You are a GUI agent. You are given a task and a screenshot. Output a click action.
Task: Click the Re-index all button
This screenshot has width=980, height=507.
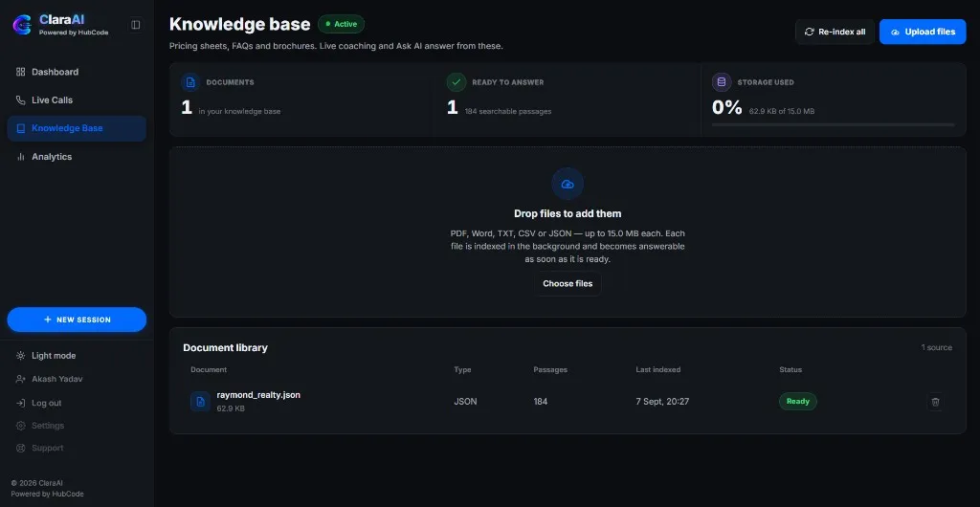click(835, 32)
